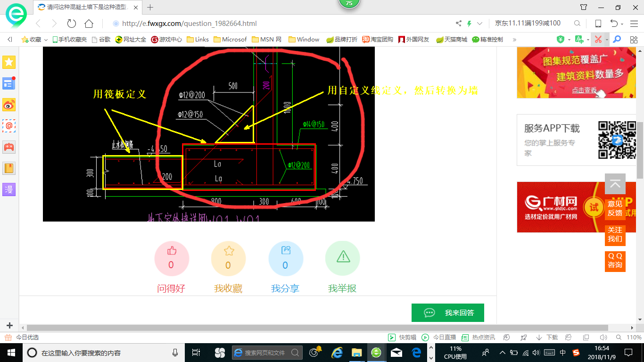Open the mobile device view icon
This screenshot has width=644, height=362.
(x=598, y=24)
